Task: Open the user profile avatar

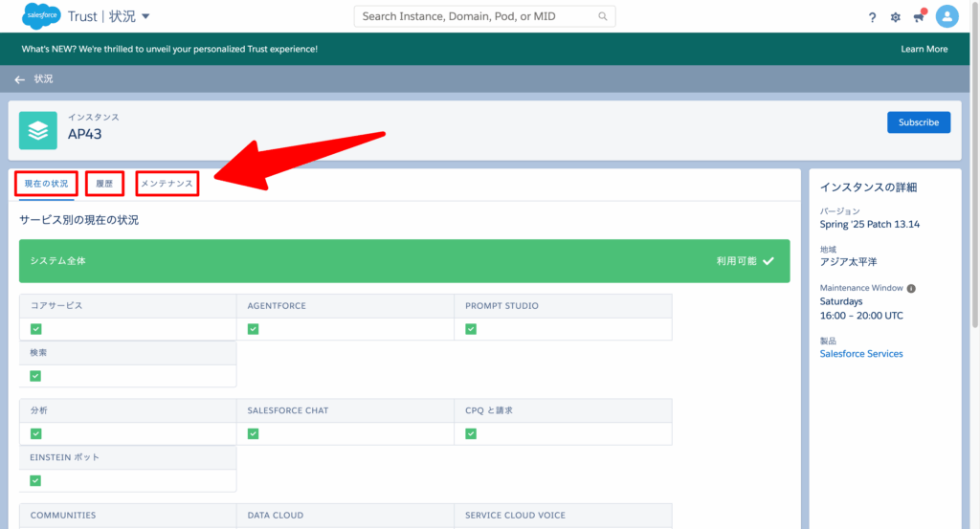Action: [x=947, y=16]
